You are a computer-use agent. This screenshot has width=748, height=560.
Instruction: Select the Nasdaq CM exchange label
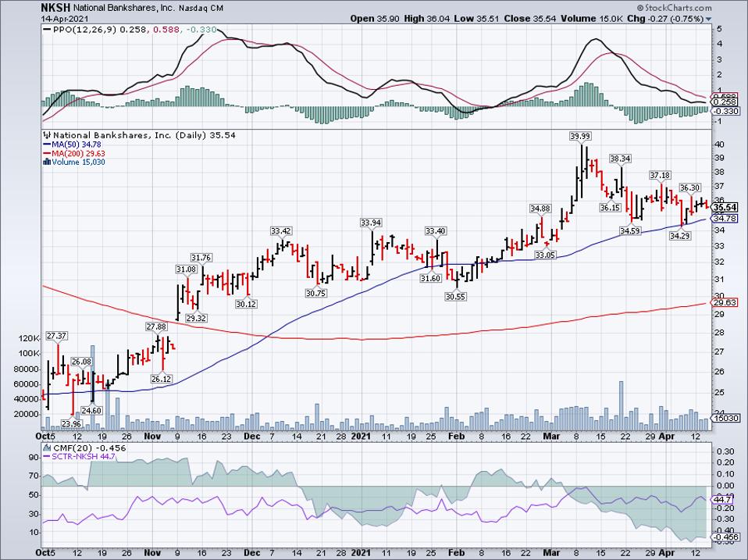point(201,9)
